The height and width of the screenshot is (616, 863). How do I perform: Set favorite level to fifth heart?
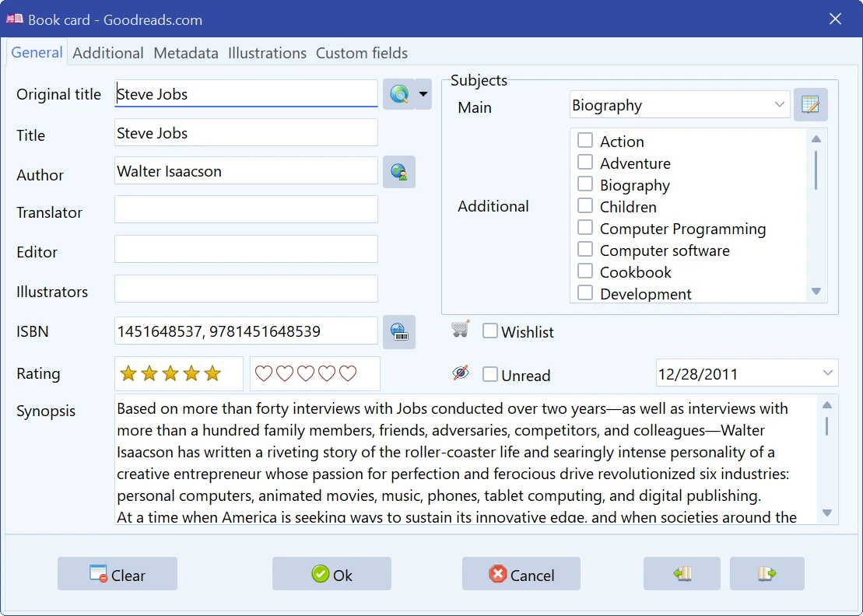coord(347,373)
